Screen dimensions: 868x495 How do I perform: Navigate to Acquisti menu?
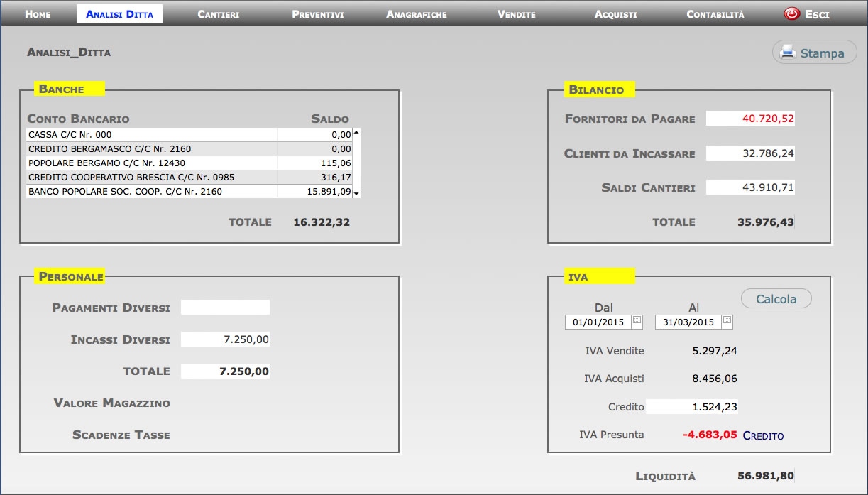(x=615, y=14)
